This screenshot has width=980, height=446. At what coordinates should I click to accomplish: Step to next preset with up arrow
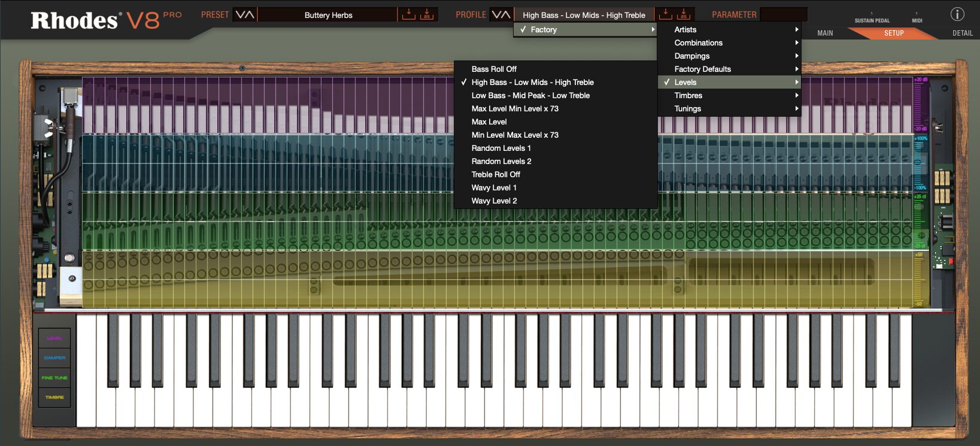[x=250, y=14]
